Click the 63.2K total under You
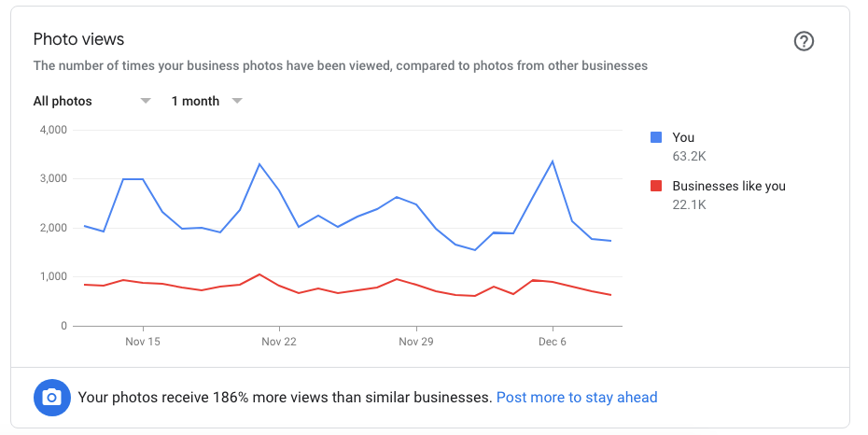The height and width of the screenshot is (435, 868). tap(689, 157)
